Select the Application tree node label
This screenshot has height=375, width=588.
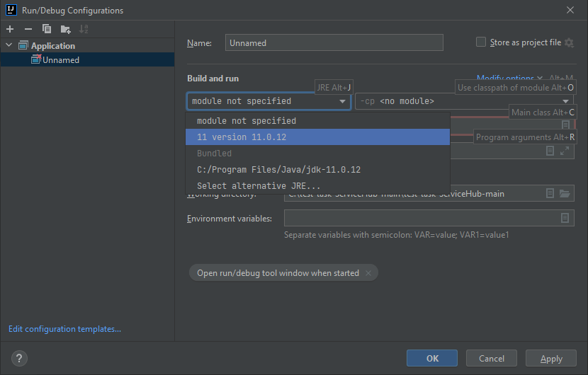53,46
